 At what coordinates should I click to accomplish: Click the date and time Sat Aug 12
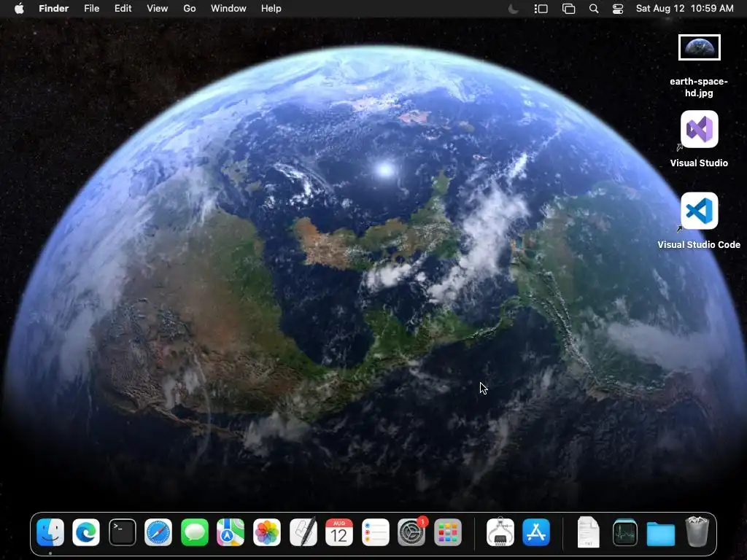pos(684,9)
